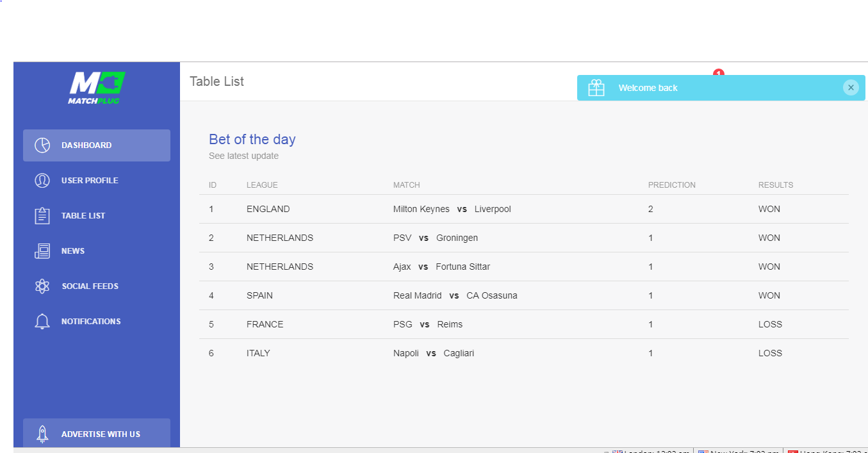
Task: Select the News sidebar entry
Action: click(97, 251)
